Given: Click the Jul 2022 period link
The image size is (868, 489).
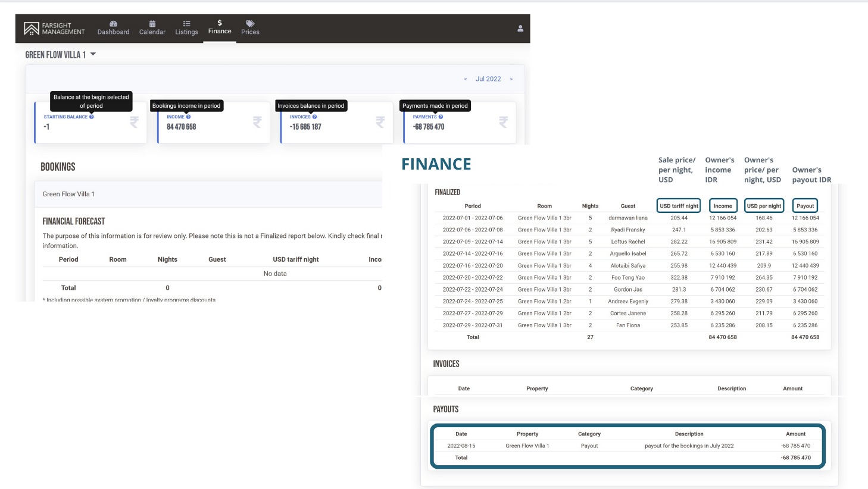Looking at the screenshot, I should [488, 79].
